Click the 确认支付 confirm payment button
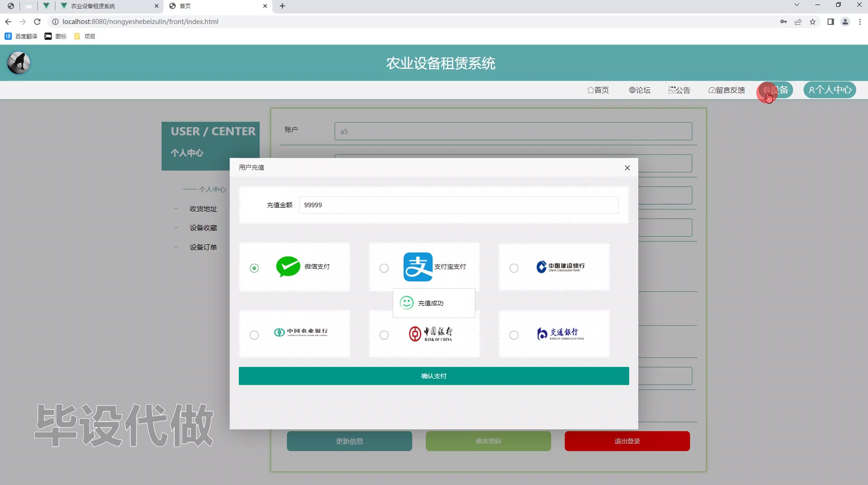The height and width of the screenshot is (485, 868). pos(434,376)
